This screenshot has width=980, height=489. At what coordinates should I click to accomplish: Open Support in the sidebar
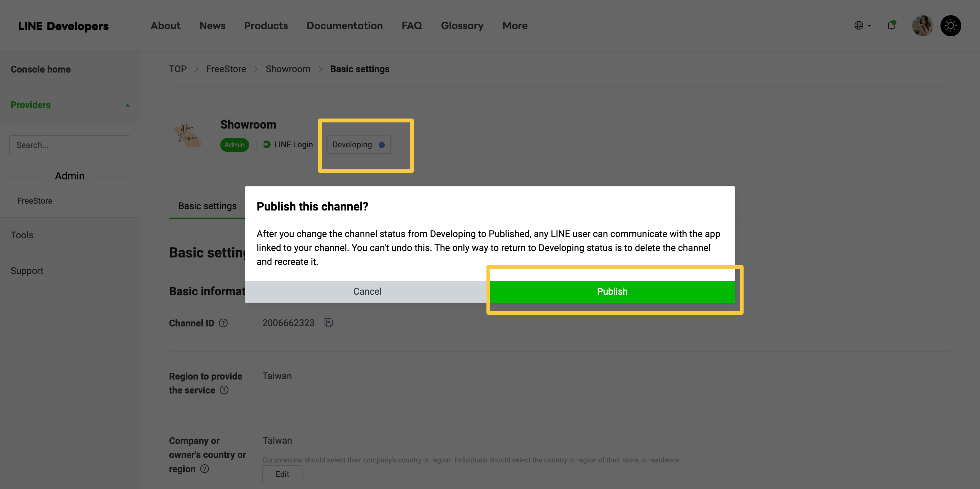click(27, 270)
